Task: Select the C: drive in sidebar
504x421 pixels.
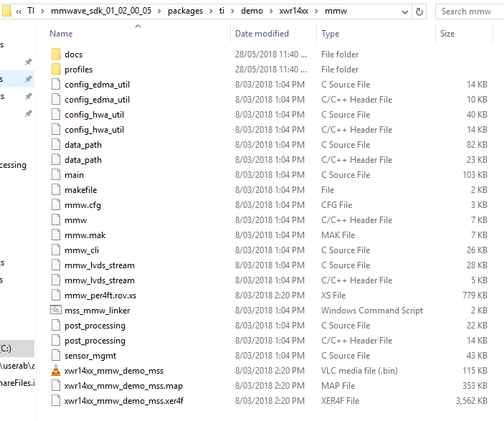Action: pyautogui.click(x=16, y=349)
